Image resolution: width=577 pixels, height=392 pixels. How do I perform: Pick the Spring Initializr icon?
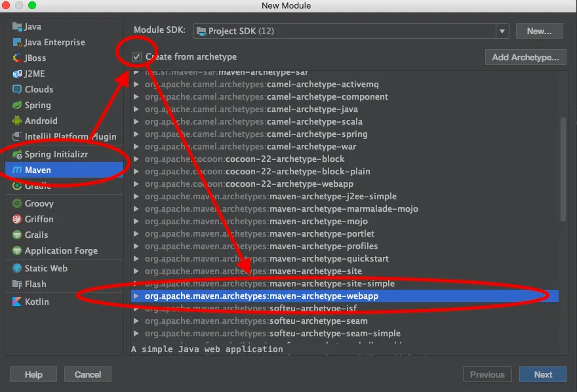(17, 155)
